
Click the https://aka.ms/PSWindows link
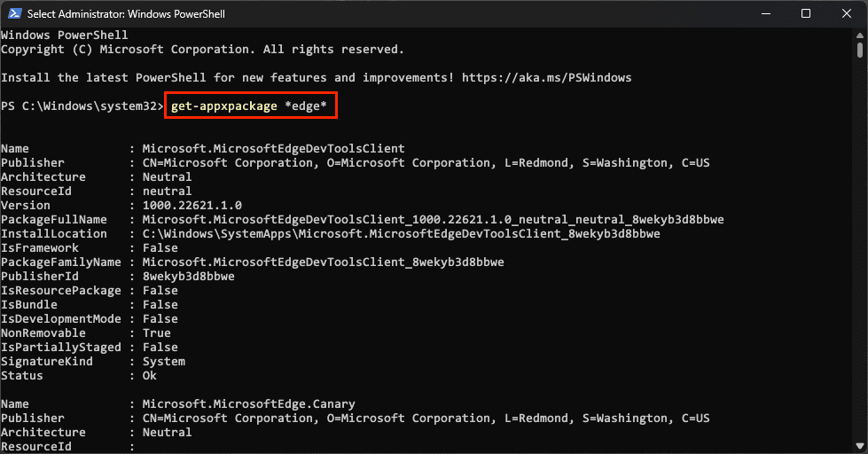point(546,77)
